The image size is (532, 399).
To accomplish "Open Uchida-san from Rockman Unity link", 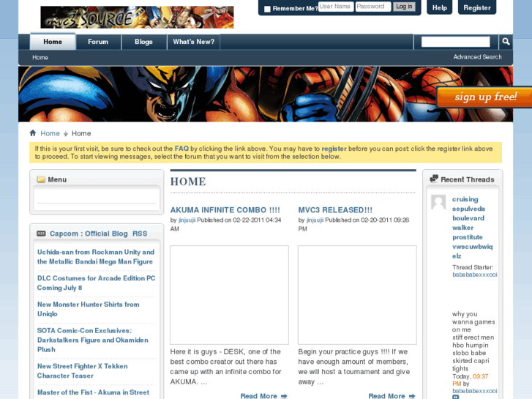I will pyautogui.click(x=96, y=257).
